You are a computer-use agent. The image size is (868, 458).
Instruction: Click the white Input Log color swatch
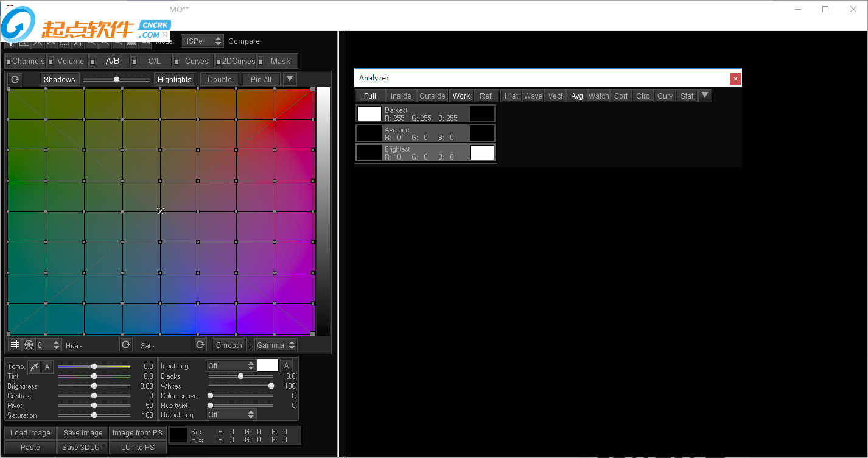coord(268,365)
